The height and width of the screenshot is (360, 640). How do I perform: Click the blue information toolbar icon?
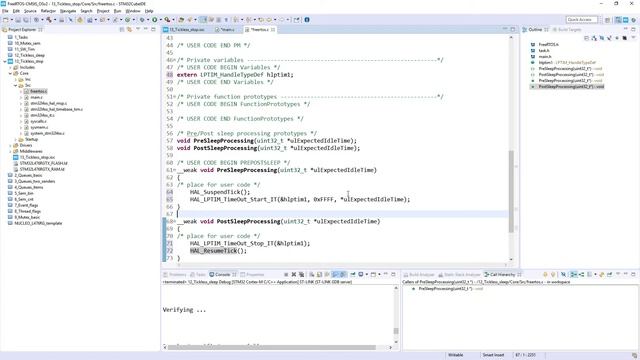307,20
